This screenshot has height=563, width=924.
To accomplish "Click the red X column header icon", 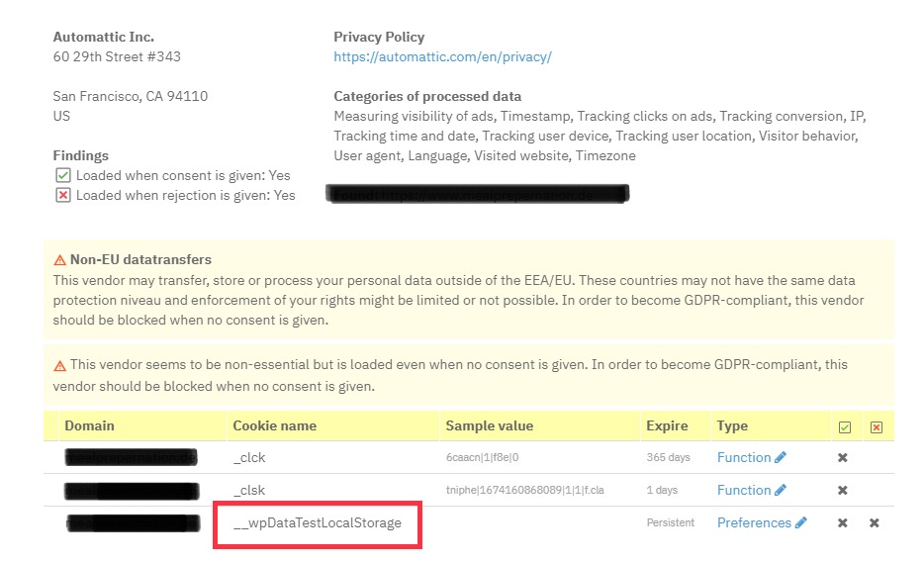I will [877, 427].
